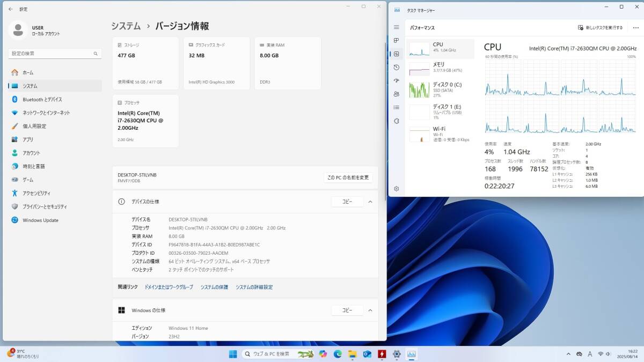644x362 pixels.
Task: Open the Processes page in Task Manager
Action: [x=397, y=40]
